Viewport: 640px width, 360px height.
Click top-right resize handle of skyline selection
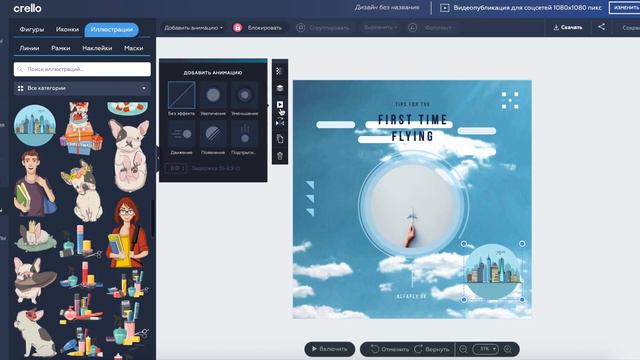[522, 244]
